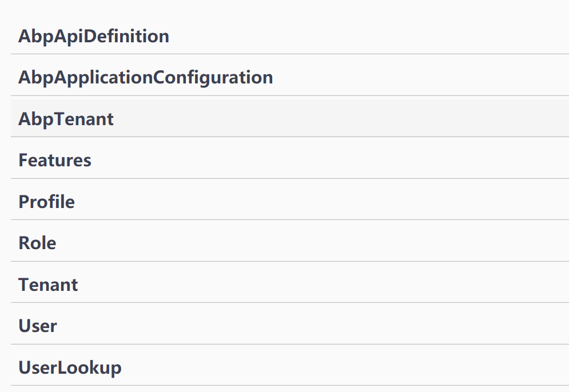This screenshot has width=569, height=392.
Task: Select the Tenant tag heading text
Action: (48, 285)
